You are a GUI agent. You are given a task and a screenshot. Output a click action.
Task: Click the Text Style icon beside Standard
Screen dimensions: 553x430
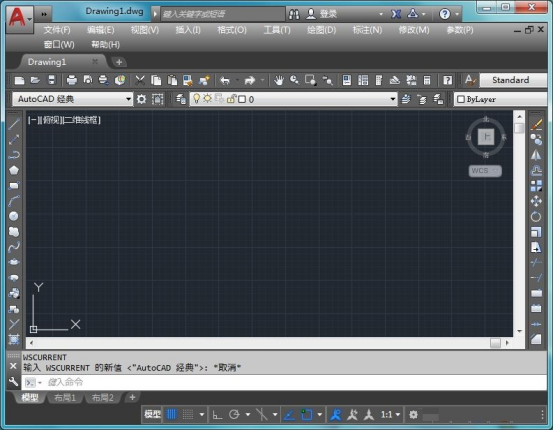(x=470, y=80)
